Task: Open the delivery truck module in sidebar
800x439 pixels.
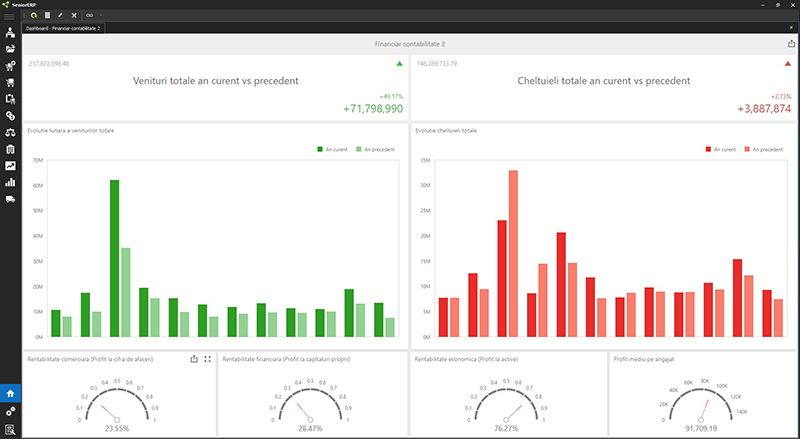Action: (x=10, y=199)
